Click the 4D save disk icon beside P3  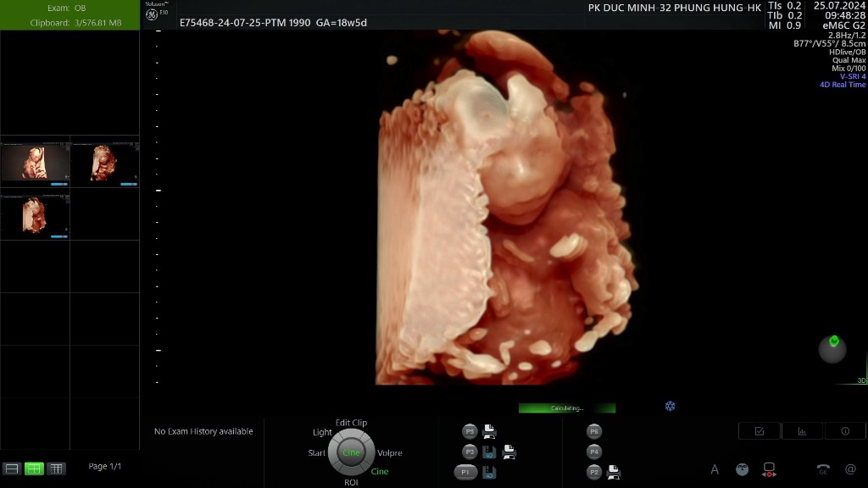coord(490,452)
